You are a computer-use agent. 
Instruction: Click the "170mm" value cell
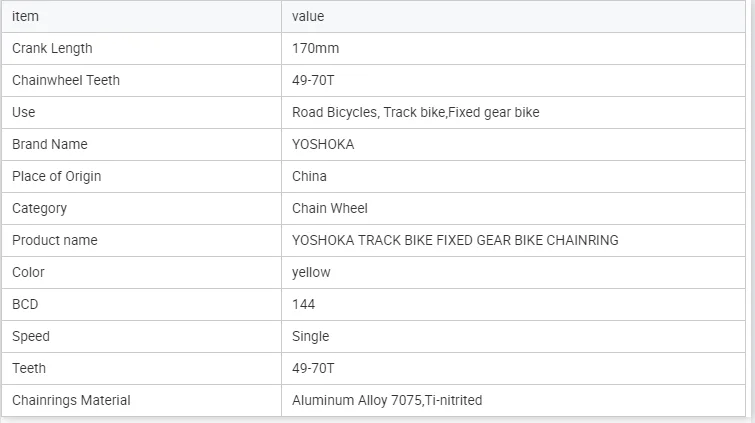pyautogui.click(x=316, y=48)
